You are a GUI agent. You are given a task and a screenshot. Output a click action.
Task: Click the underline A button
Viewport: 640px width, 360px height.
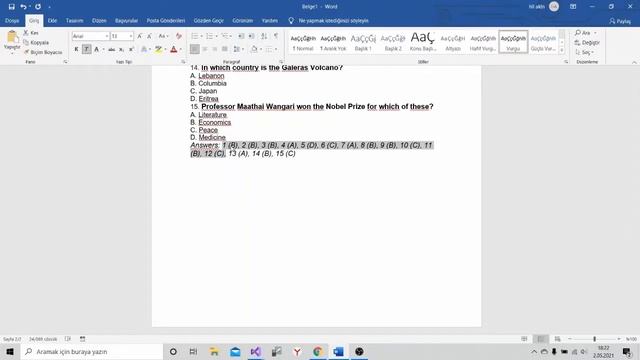97,49
